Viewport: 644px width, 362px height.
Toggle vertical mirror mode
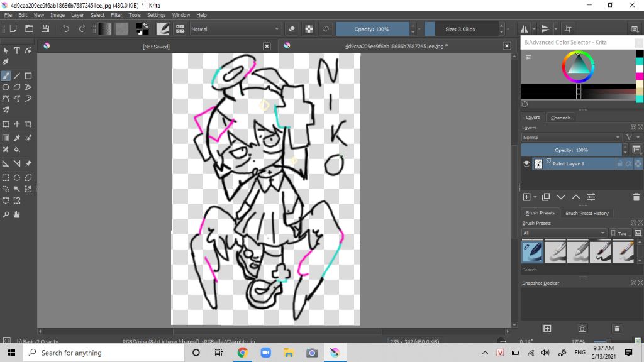pos(545,29)
